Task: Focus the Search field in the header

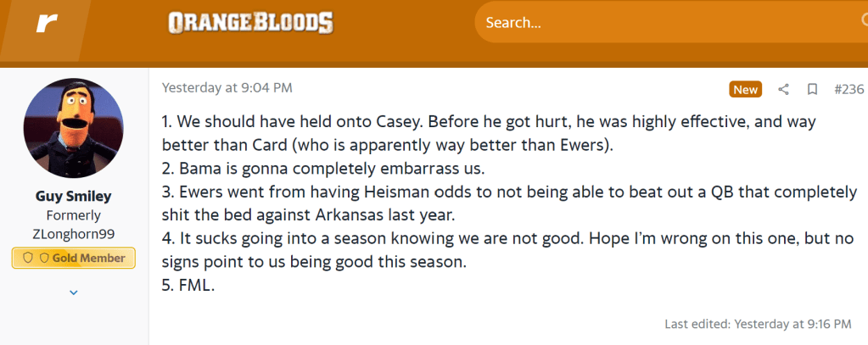Action: coord(662,23)
